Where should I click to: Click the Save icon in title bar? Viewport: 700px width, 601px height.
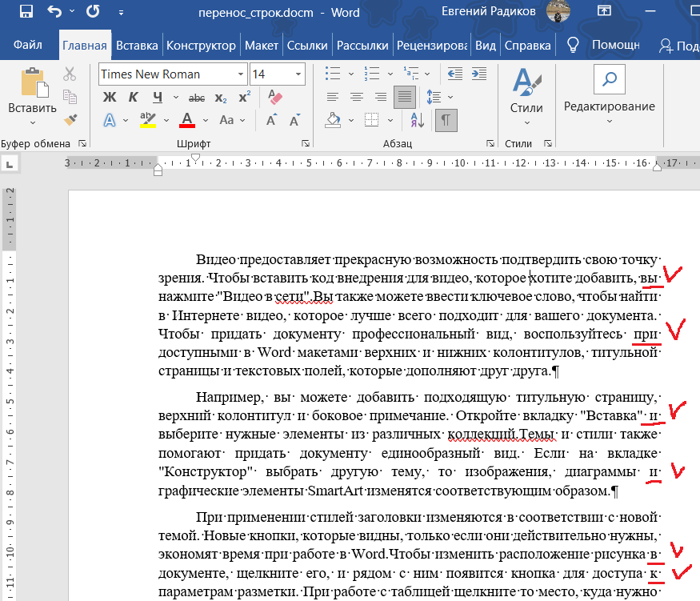pyautogui.click(x=26, y=11)
